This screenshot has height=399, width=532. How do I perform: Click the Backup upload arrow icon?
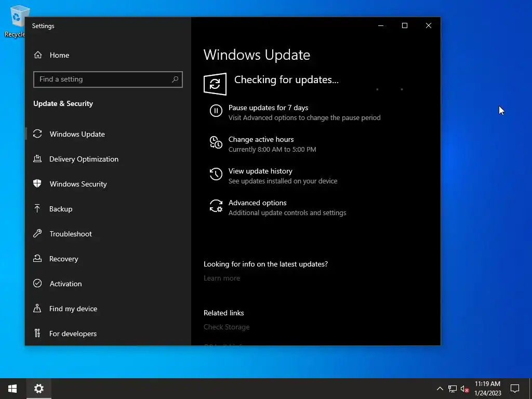(x=37, y=208)
